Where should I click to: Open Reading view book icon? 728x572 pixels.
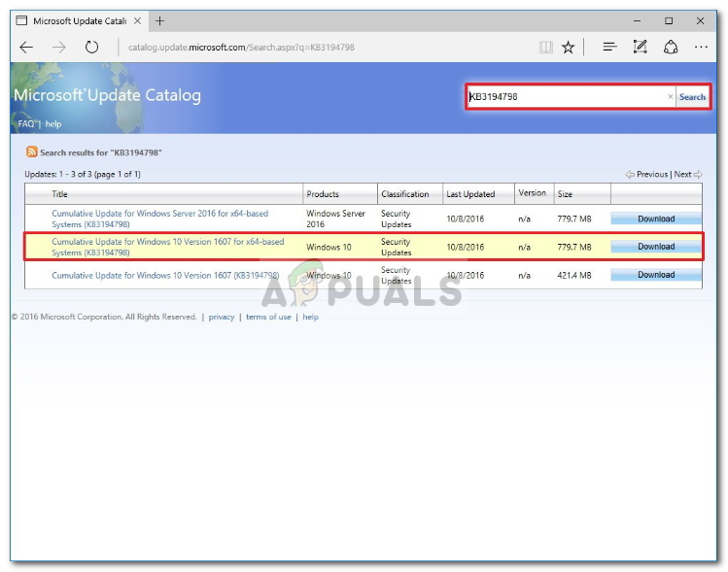[x=545, y=47]
